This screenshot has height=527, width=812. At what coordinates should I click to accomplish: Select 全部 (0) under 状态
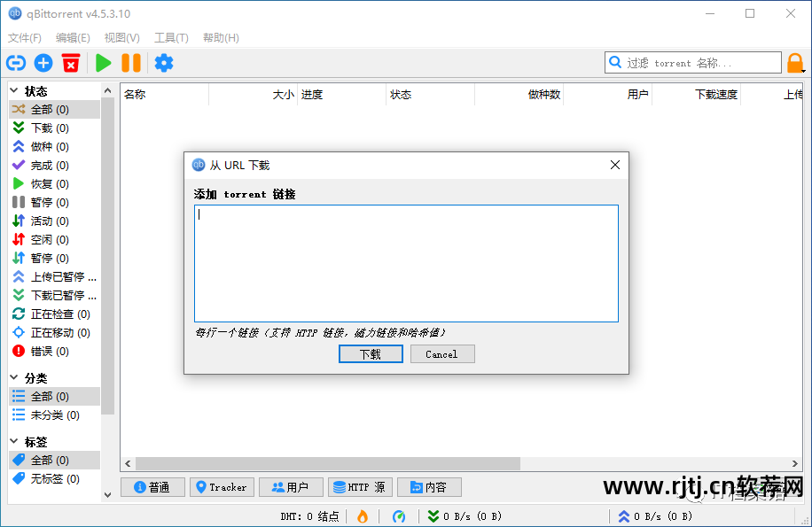point(54,110)
